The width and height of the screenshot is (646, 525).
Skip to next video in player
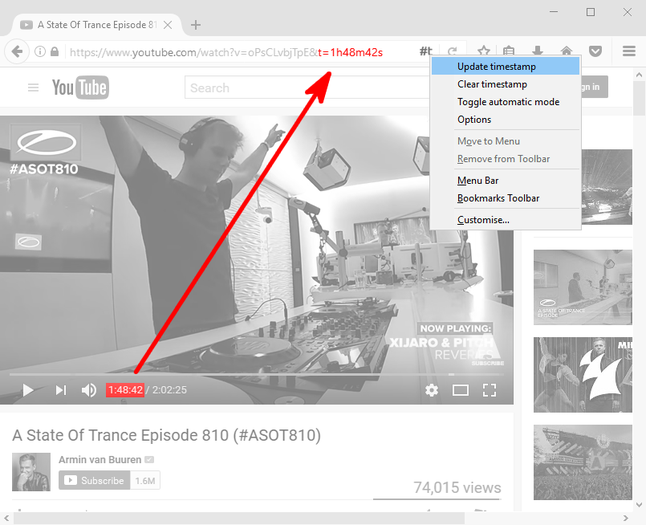click(x=61, y=390)
